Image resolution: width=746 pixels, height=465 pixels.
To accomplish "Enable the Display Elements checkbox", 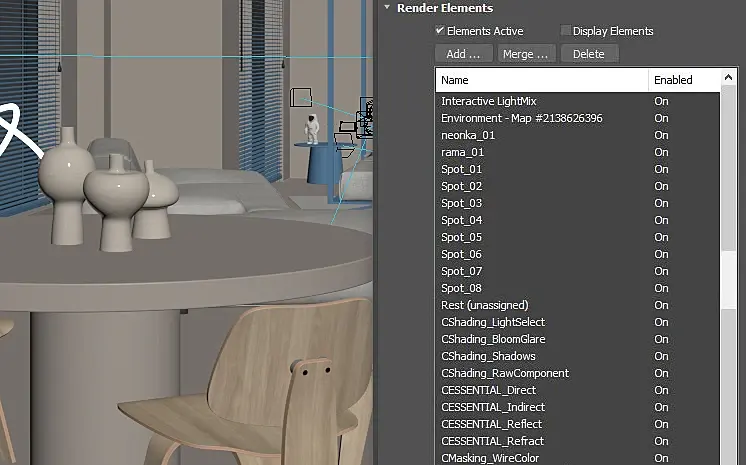I will [x=565, y=30].
